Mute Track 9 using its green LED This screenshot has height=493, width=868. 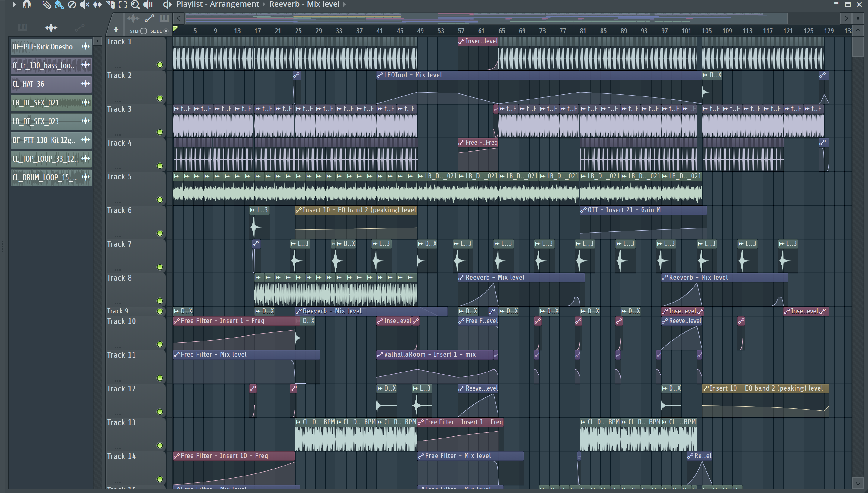tap(160, 311)
